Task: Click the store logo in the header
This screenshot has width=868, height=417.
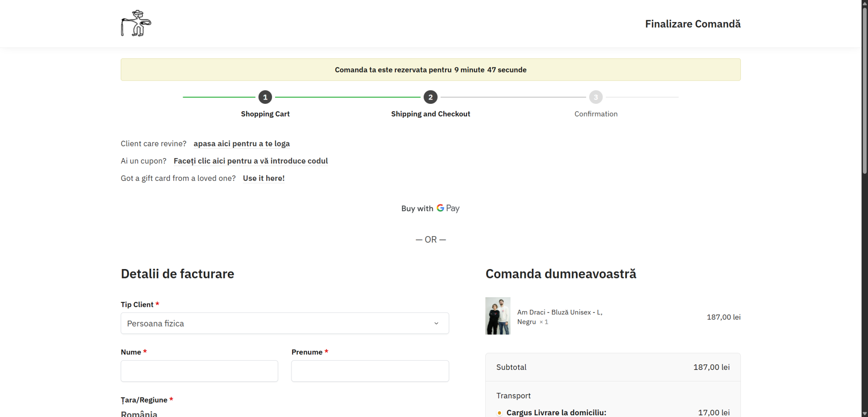Action: point(136,23)
